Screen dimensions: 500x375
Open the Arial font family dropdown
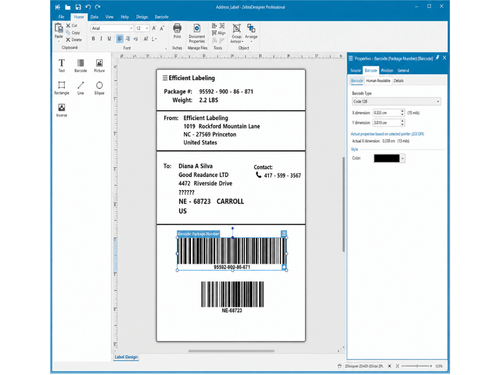pos(131,28)
